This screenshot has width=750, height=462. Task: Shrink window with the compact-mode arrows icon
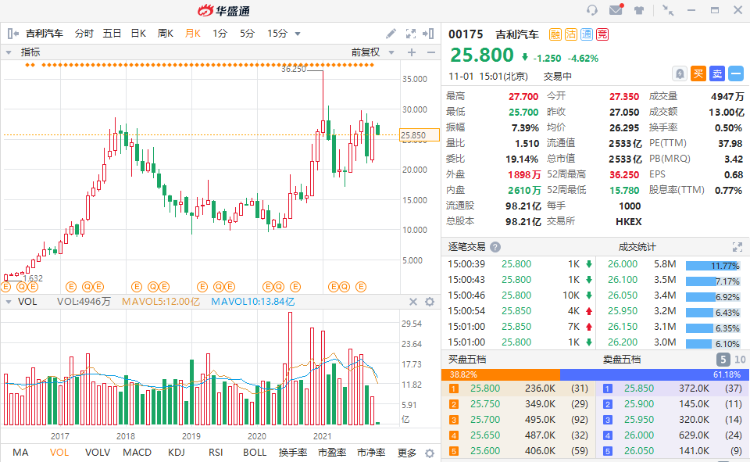point(668,10)
